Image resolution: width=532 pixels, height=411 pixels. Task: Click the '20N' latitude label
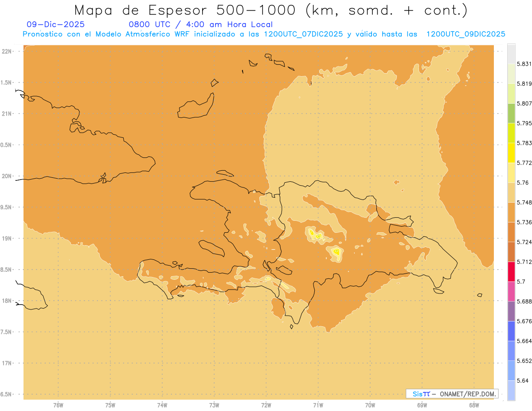coord(8,176)
